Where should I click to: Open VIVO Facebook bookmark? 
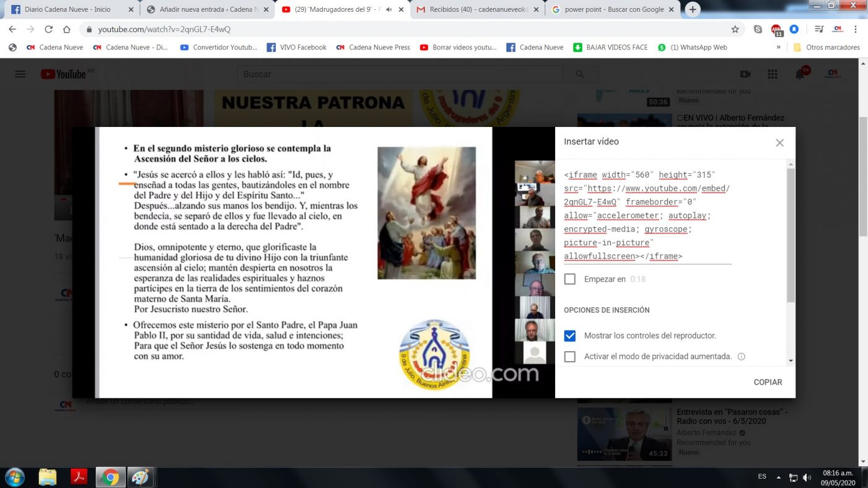point(297,47)
